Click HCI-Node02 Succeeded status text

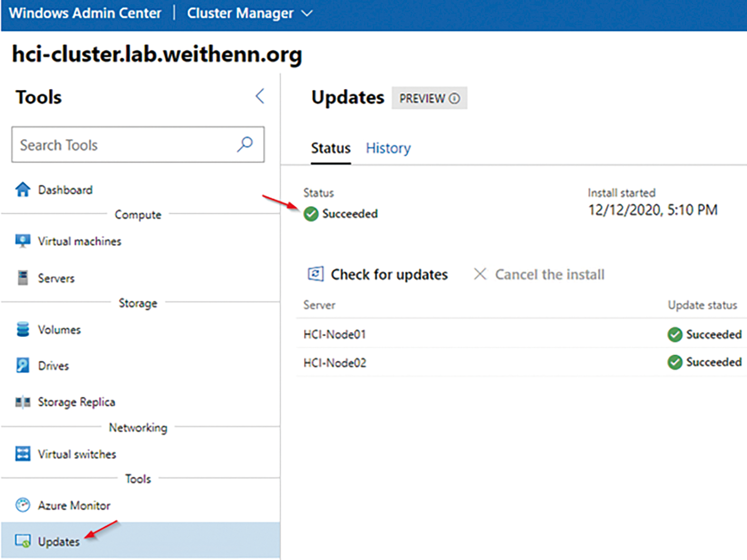point(714,362)
